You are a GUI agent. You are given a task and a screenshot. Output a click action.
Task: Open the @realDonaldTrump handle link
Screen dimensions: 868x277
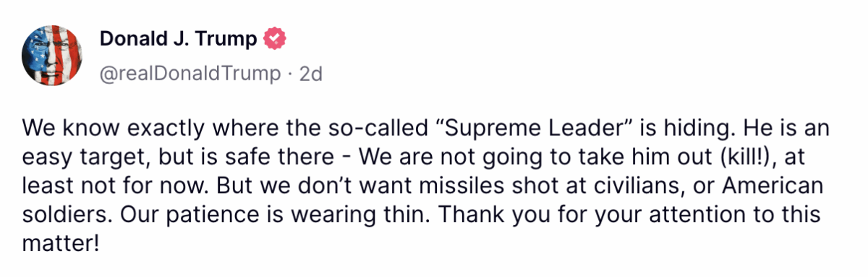[x=190, y=73]
